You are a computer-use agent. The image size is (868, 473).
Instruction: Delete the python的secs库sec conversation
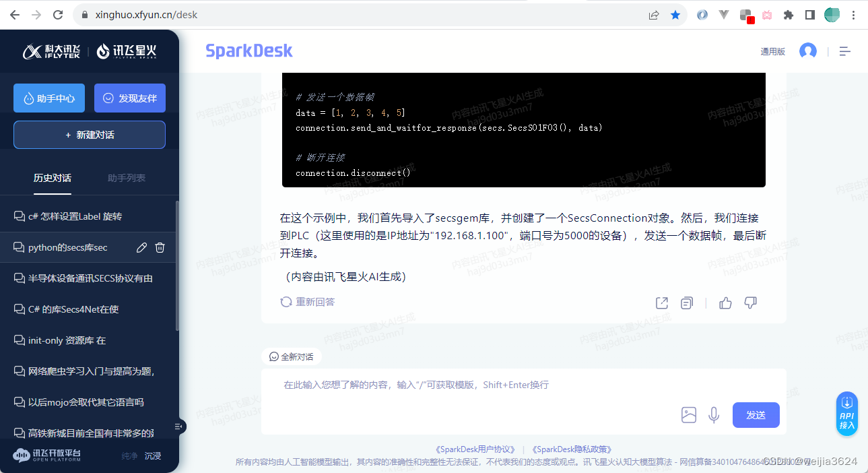point(160,247)
